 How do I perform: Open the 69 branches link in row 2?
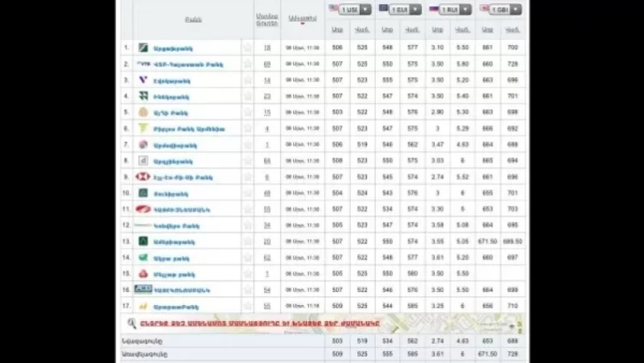click(267, 64)
